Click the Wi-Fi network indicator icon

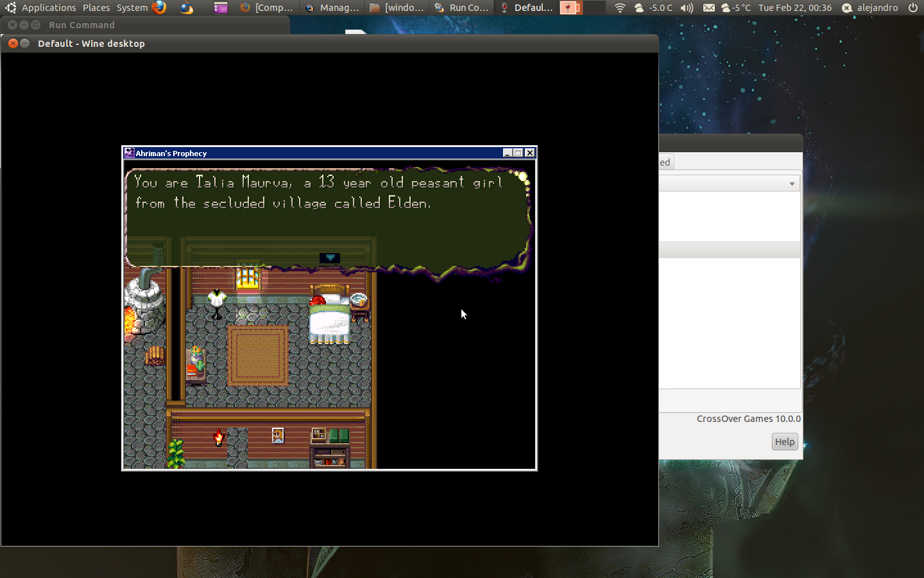click(x=619, y=8)
